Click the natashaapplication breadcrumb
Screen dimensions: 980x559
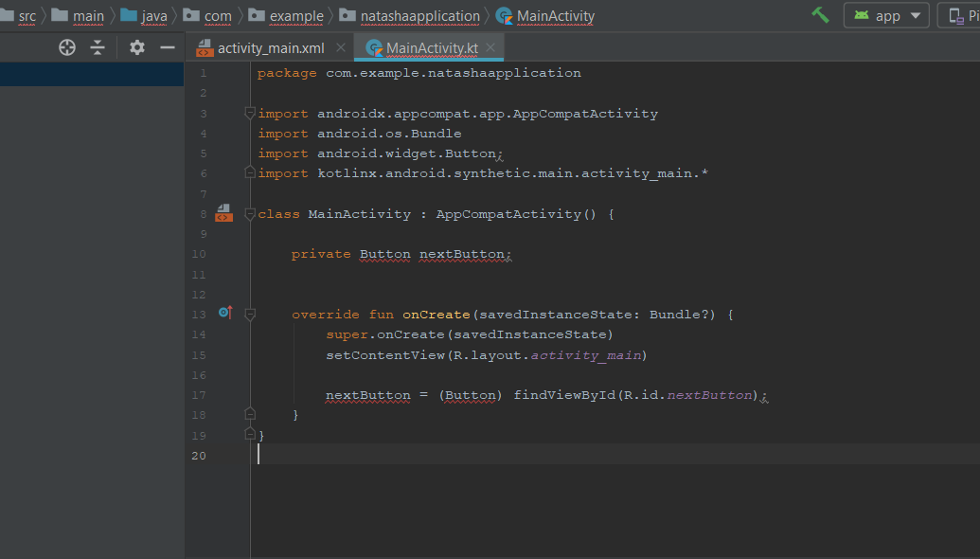[x=409, y=15]
